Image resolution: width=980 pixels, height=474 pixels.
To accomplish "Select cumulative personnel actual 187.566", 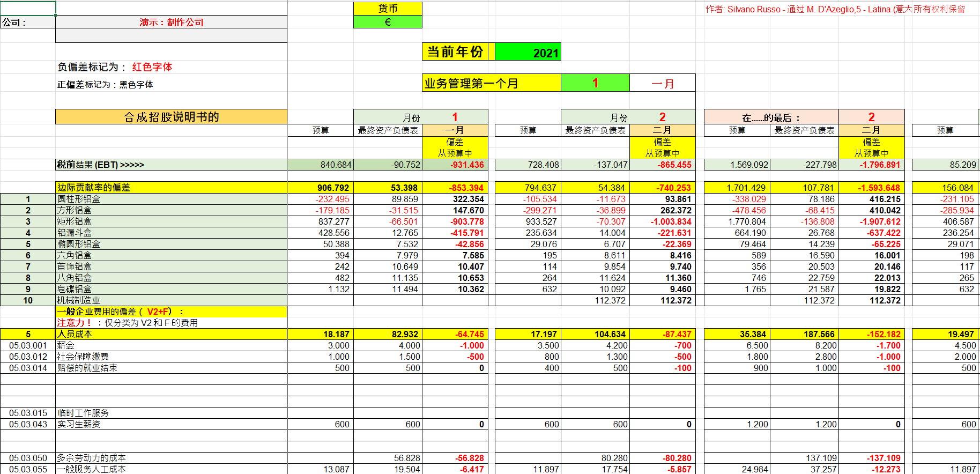I will coord(804,334).
